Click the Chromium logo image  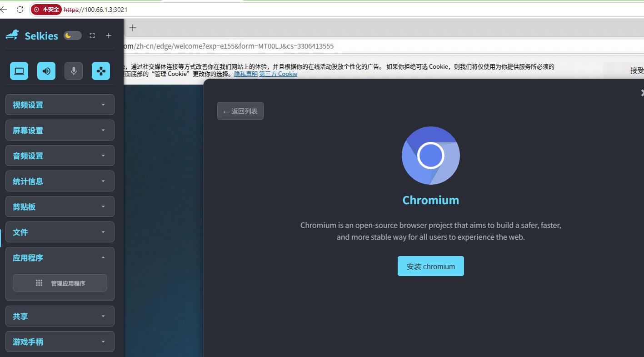[431, 156]
